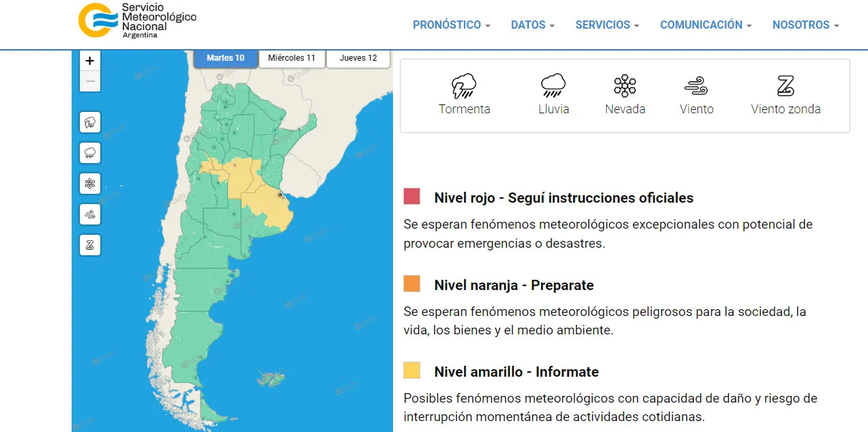The height and width of the screenshot is (432, 868).
Task: Toggle the snow alert layer on the map sidebar
Action: 89,184
